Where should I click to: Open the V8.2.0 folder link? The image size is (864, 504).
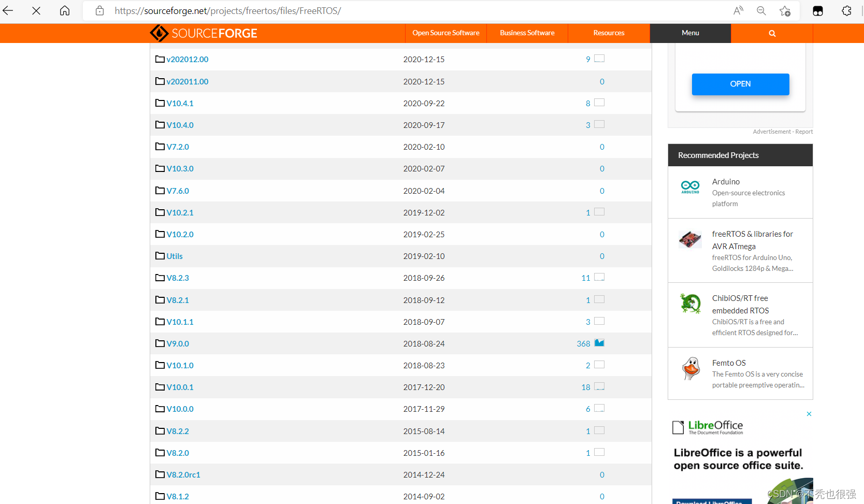point(178,453)
